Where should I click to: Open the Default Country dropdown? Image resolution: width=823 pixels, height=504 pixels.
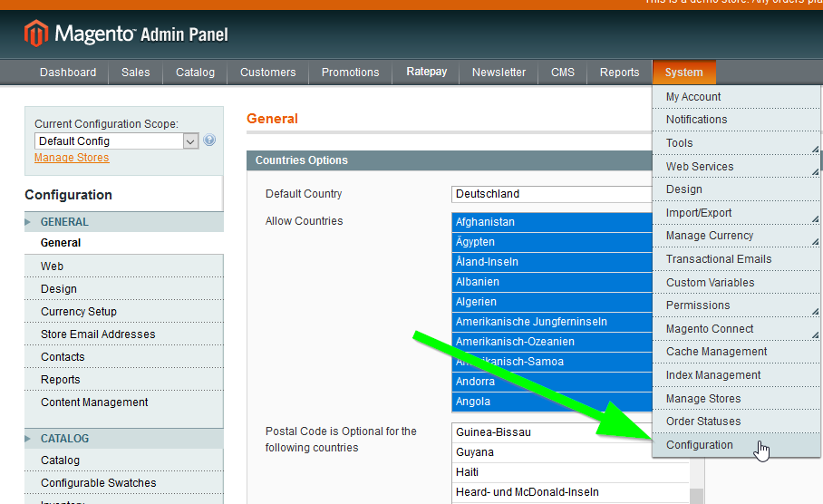551,194
